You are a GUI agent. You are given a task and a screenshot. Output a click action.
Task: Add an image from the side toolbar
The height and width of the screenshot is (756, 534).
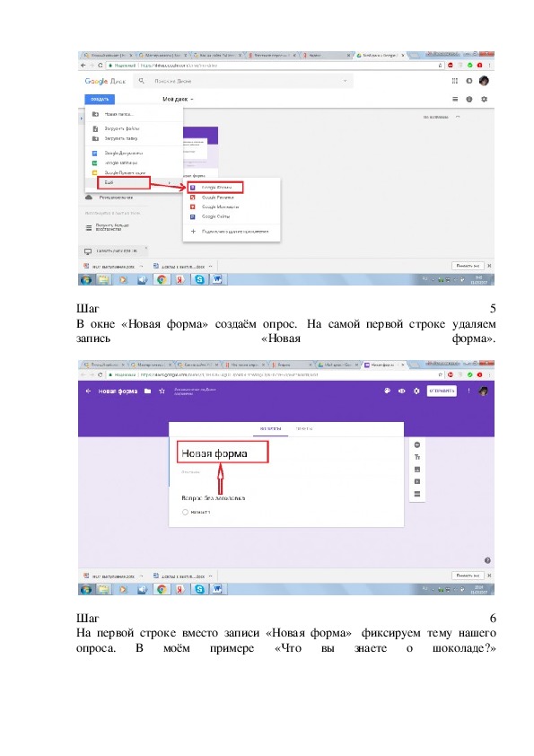click(x=417, y=469)
